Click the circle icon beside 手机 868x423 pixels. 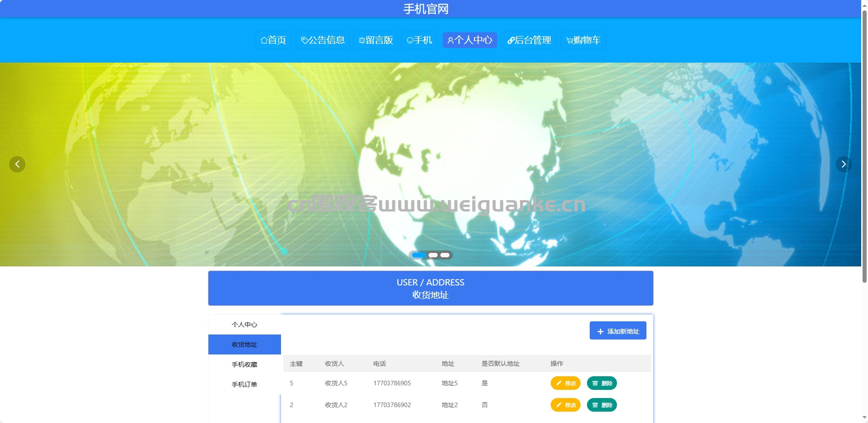tap(410, 40)
